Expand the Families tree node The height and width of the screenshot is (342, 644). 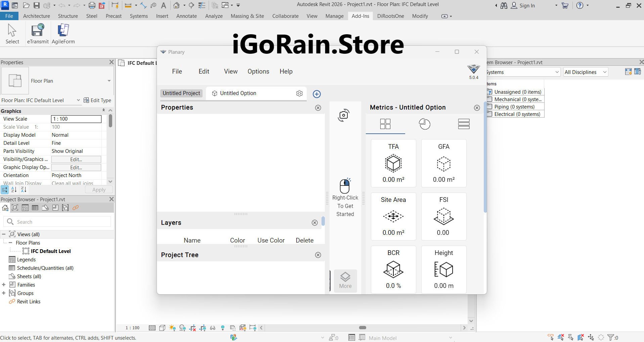(4, 285)
